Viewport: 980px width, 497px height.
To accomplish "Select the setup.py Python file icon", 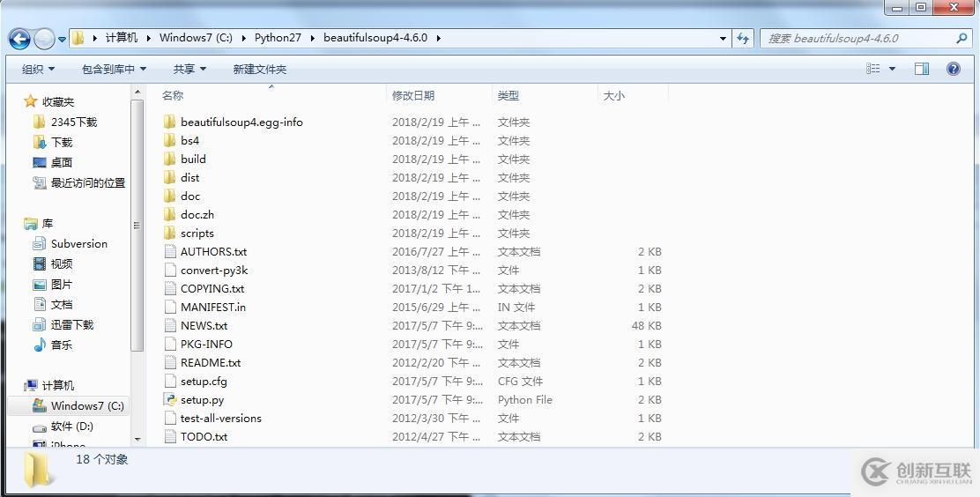I will 170,399.
